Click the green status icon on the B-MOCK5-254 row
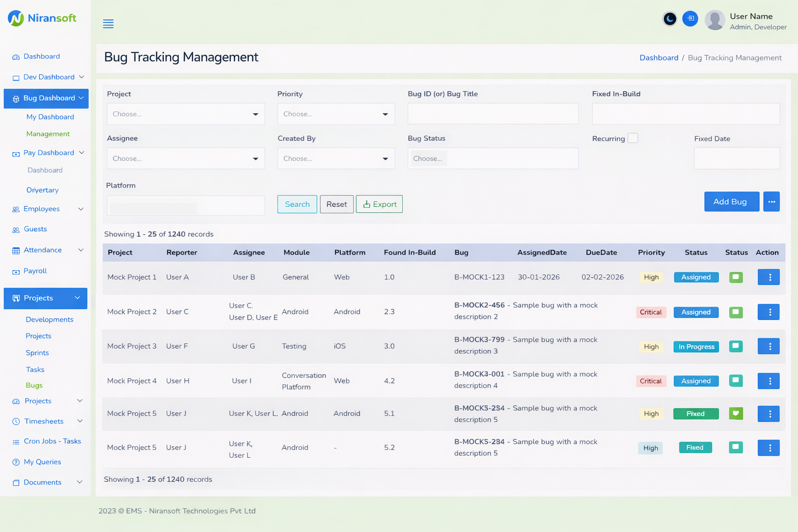Screen dimensions: 798x532 (736, 414)
